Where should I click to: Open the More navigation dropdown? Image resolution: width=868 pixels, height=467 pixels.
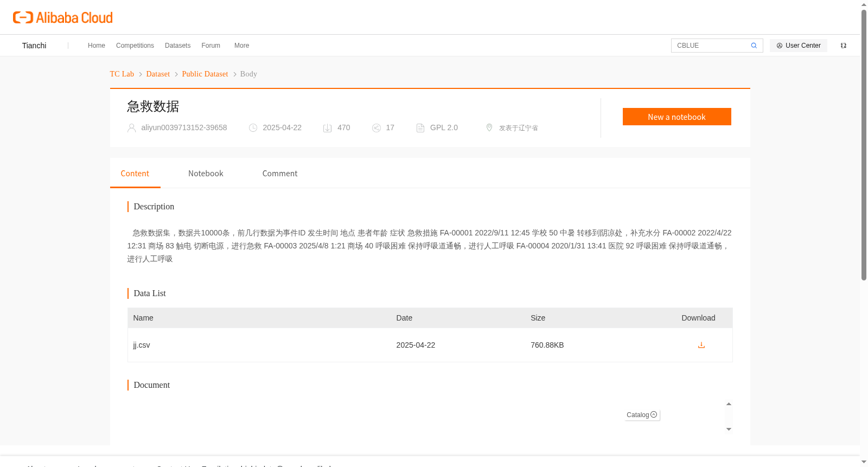point(241,46)
